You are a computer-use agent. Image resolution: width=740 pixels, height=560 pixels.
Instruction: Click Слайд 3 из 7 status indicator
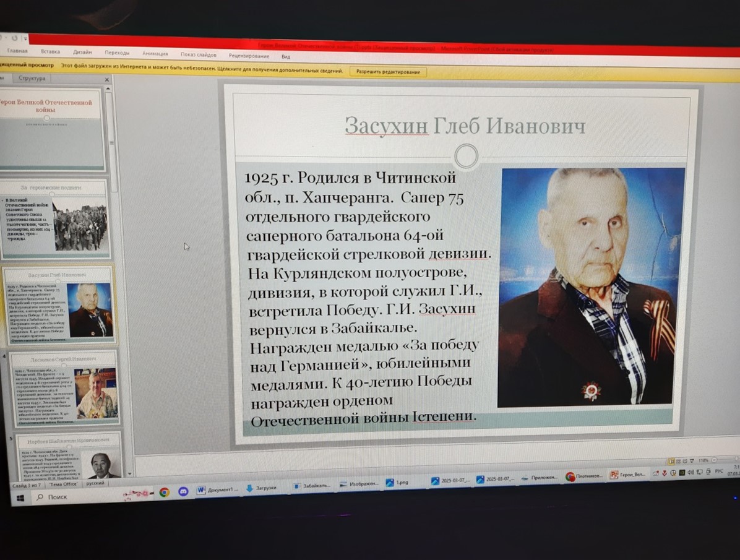pos(27,485)
